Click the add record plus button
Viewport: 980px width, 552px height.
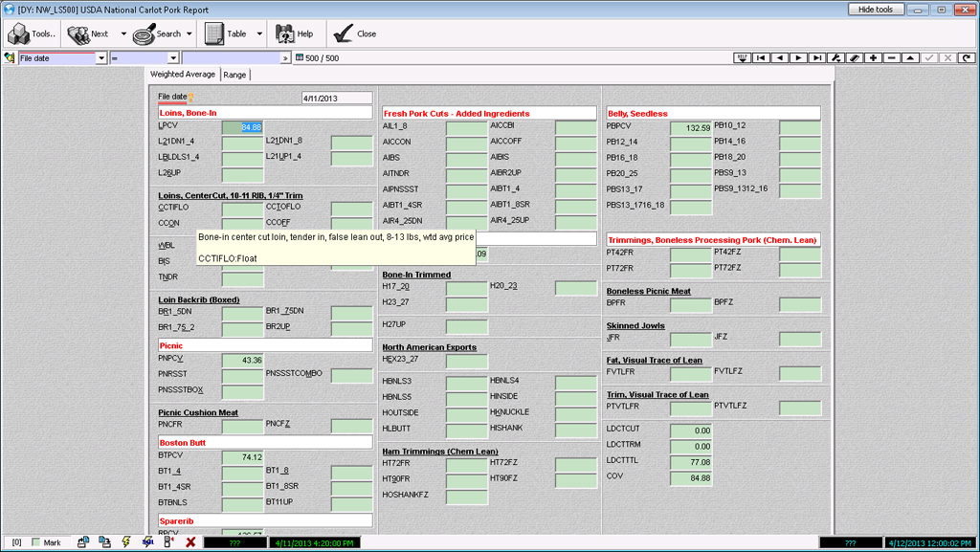(x=873, y=58)
